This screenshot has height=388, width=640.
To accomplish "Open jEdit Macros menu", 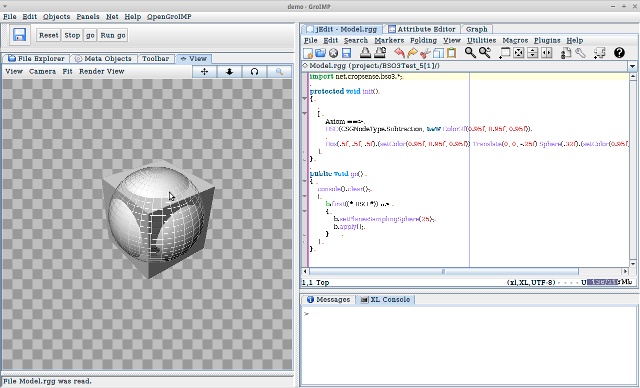I will pos(515,40).
